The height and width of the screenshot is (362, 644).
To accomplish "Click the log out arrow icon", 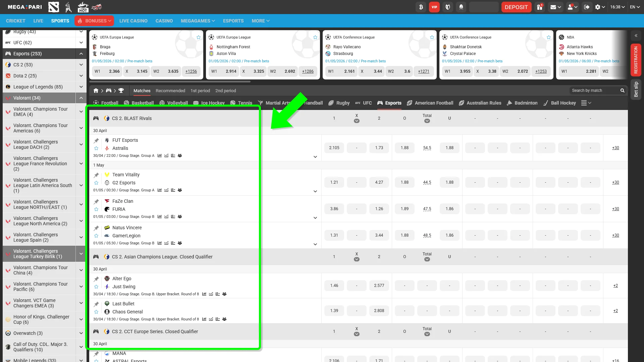I will click(x=587, y=7).
